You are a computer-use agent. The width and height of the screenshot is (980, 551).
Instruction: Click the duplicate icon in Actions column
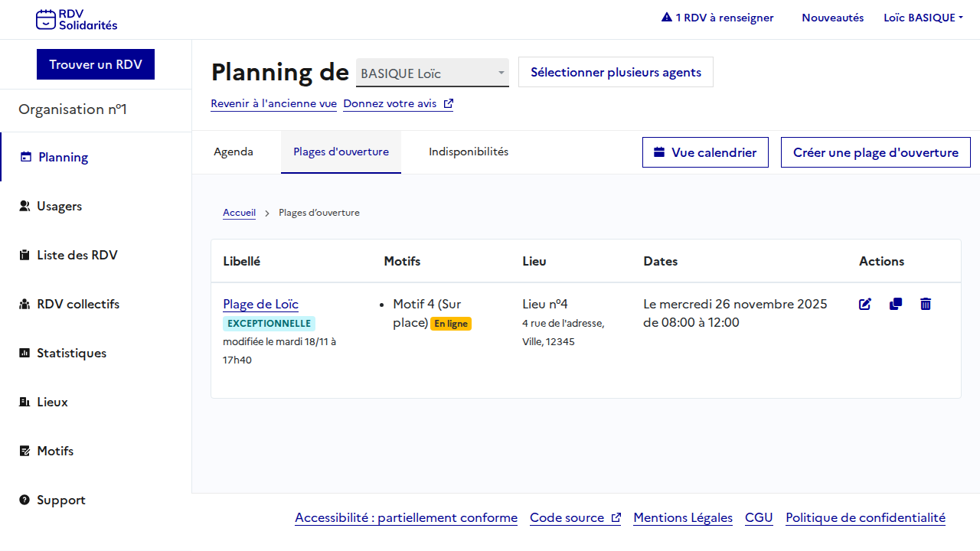896,305
